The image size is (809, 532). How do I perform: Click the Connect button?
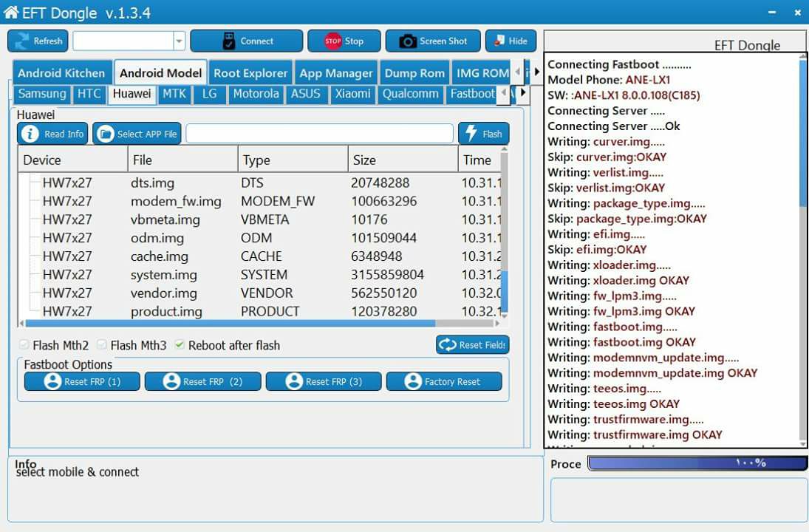[x=246, y=41]
